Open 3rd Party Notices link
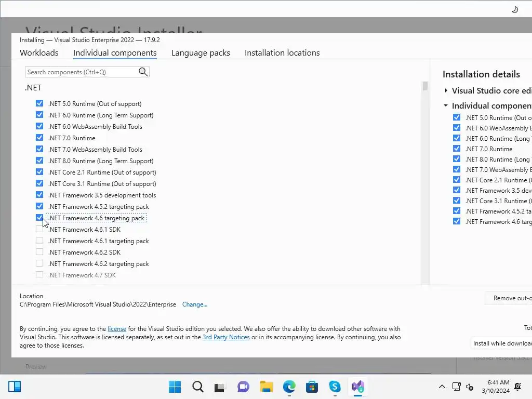The width and height of the screenshot is (532, 399). pyautogui.click(x=226, y=337)
